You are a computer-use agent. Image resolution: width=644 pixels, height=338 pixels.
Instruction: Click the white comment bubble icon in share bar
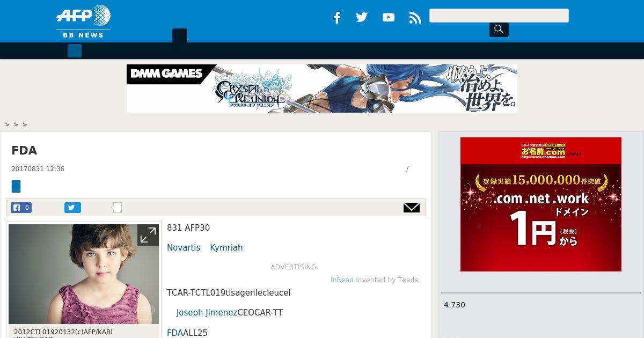[116, 208]
